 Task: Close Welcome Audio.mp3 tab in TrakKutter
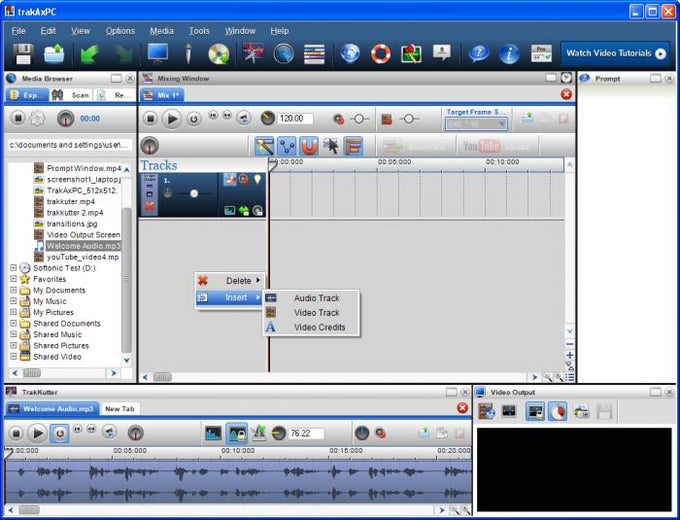[x=462, y=408]
